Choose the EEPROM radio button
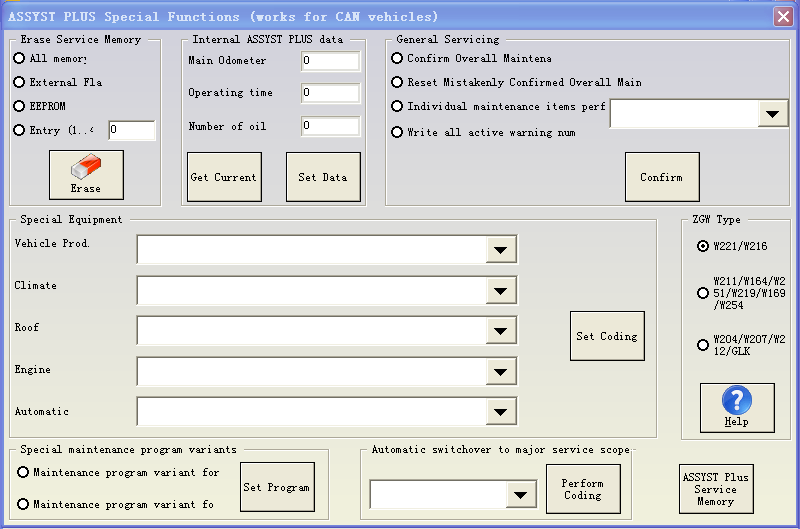This screenshot has width=800, height=529. pos(19,106)
